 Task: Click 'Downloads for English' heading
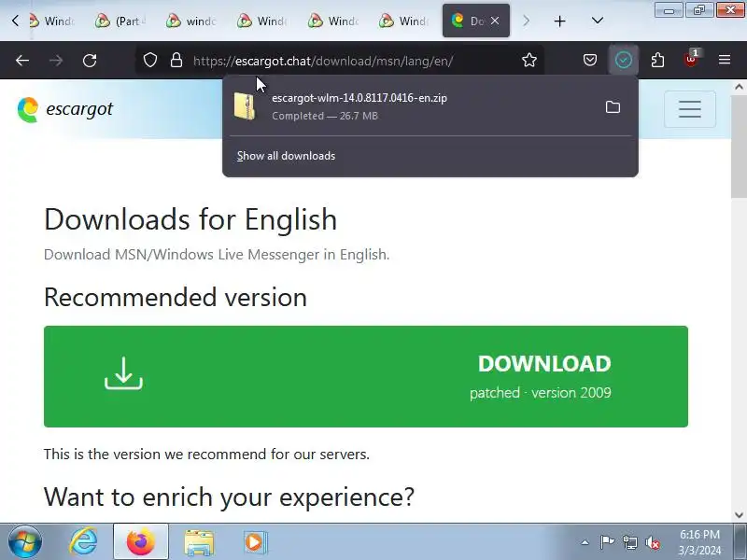190,219
